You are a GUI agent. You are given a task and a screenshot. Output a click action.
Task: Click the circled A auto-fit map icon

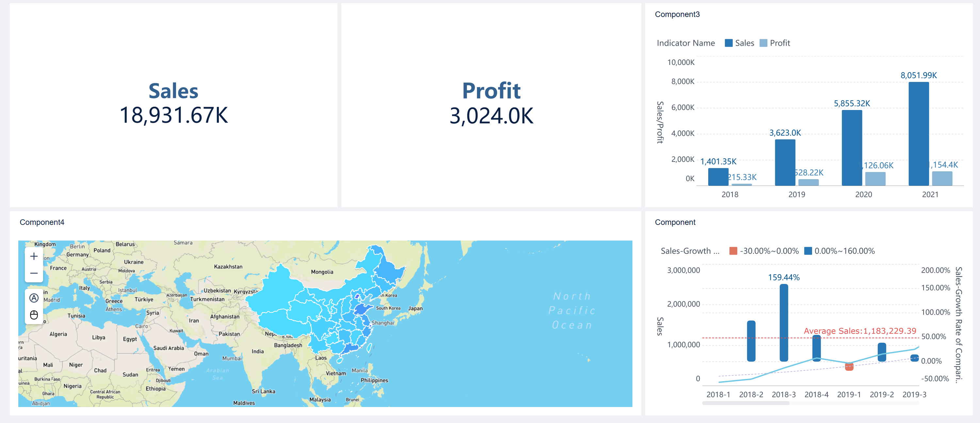(x=34, y=298)
